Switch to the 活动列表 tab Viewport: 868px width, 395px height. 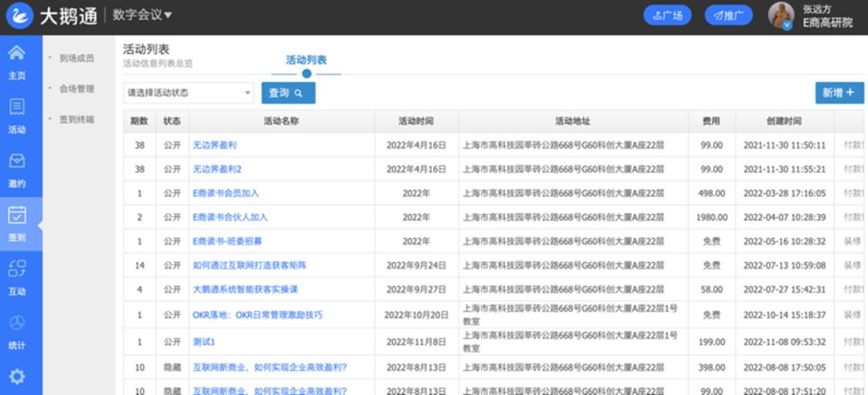pos(306,60)
